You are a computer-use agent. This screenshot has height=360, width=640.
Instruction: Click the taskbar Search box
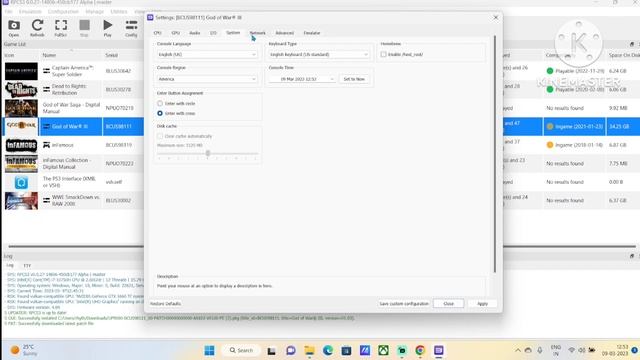241,351
